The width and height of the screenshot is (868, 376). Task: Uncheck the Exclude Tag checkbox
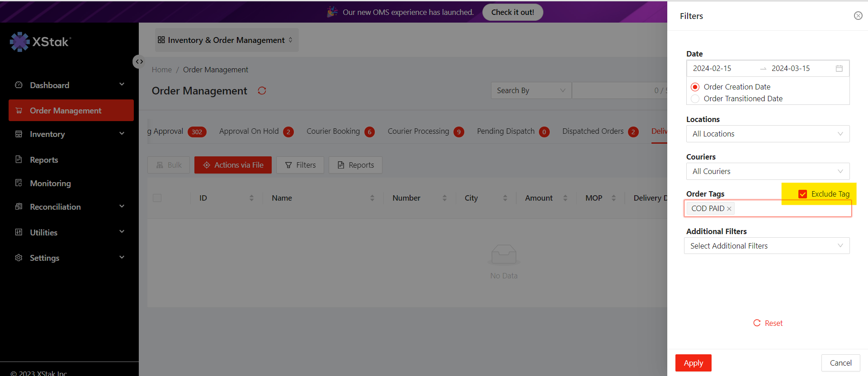click(x=802, y=194)
